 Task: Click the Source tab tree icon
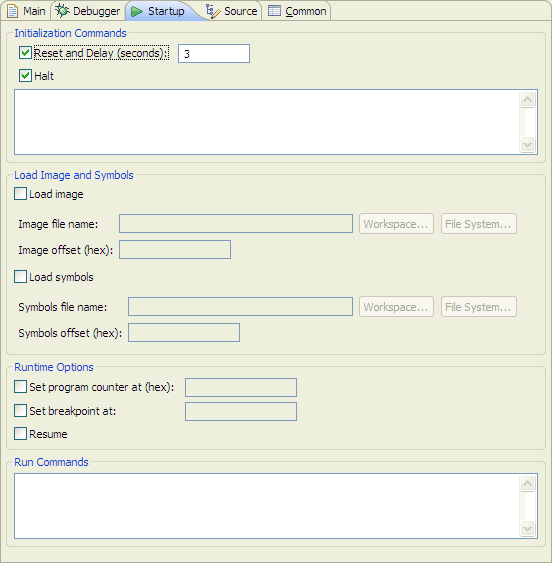(x=213, y=11)
